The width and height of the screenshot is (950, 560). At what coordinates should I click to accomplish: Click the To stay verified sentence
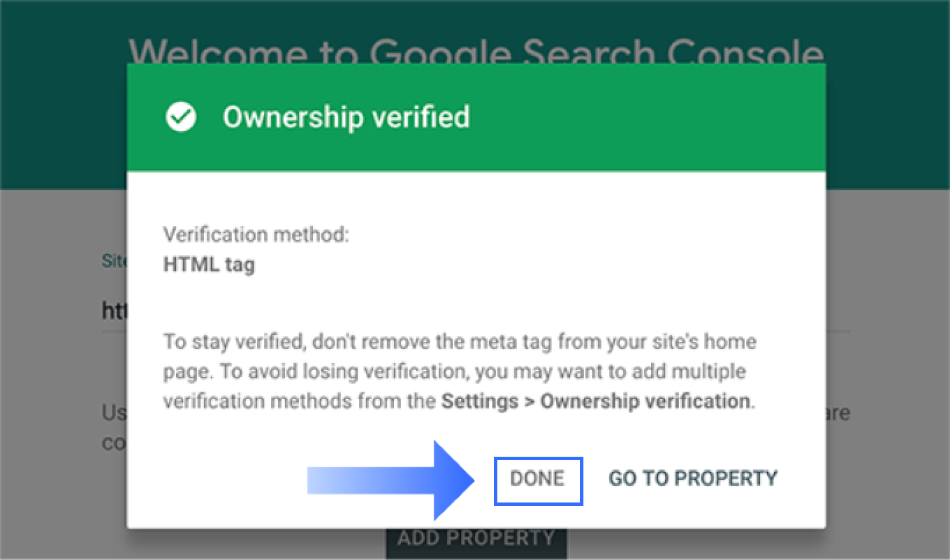[x=459, y=341]
